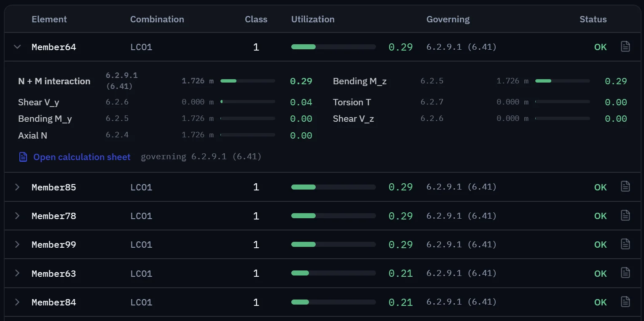Open Member85 row document icon
Screen dimensions: 644x321
coord(625,187)
